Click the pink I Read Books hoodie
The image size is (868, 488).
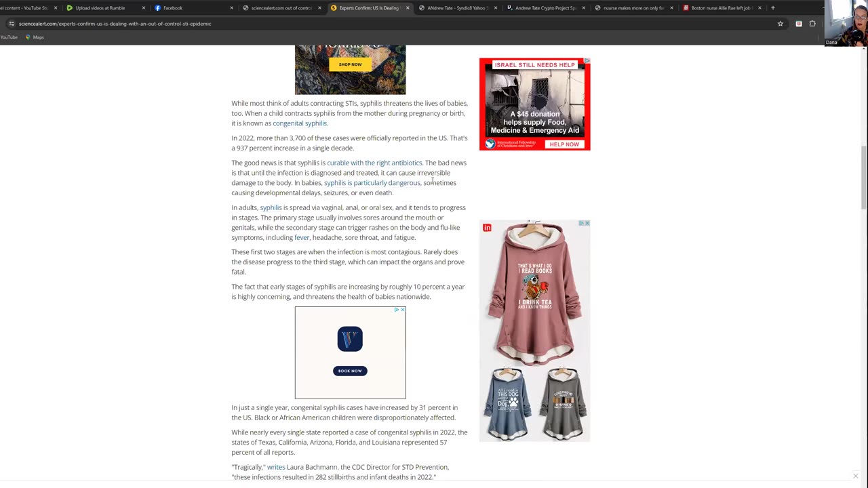pyautogui.click(x=534, y=293)
